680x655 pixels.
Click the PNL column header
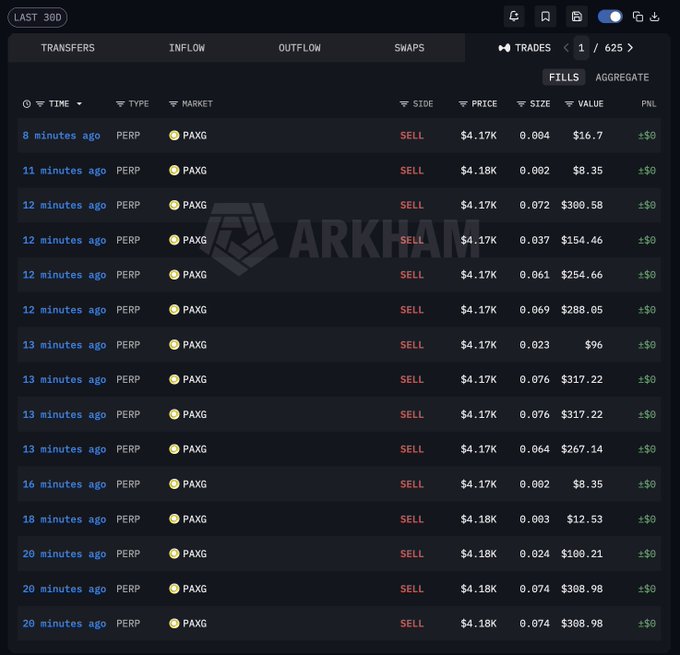[x=648, y=104]
